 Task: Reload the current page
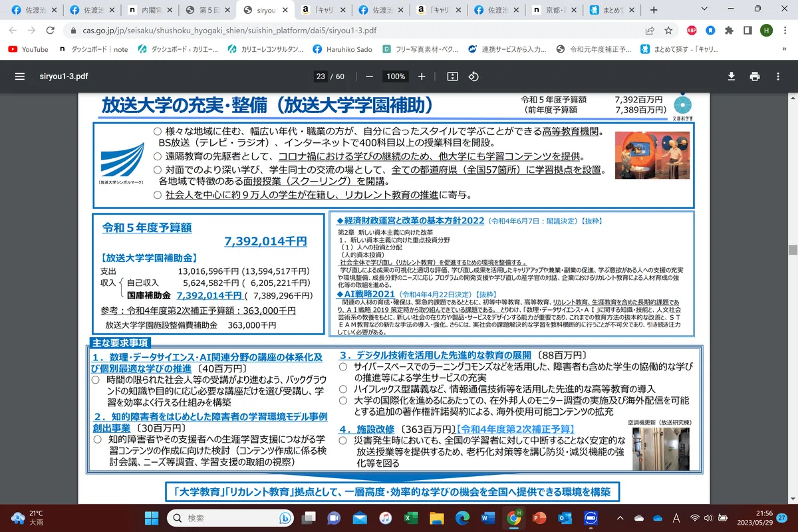50,31
